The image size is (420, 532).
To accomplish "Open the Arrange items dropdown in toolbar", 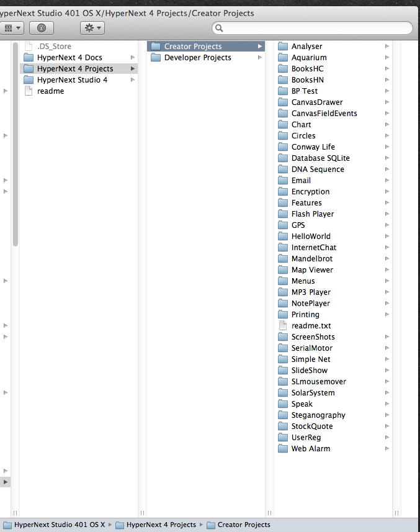I will pos(12,28).
